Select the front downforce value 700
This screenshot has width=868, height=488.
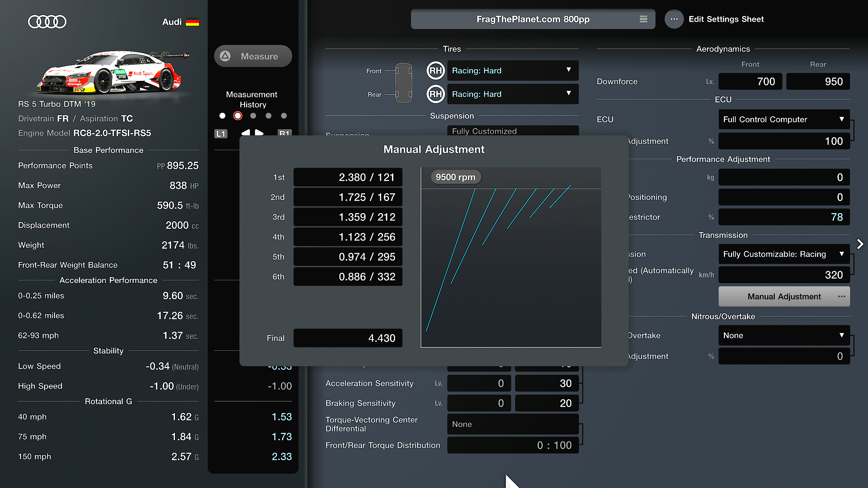point(750,81)
